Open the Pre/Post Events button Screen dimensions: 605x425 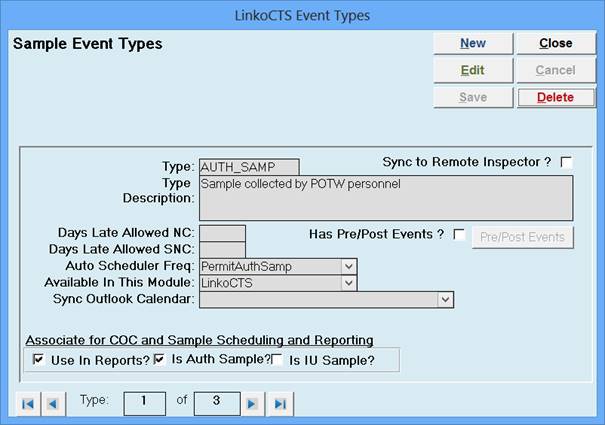(522, 237)
